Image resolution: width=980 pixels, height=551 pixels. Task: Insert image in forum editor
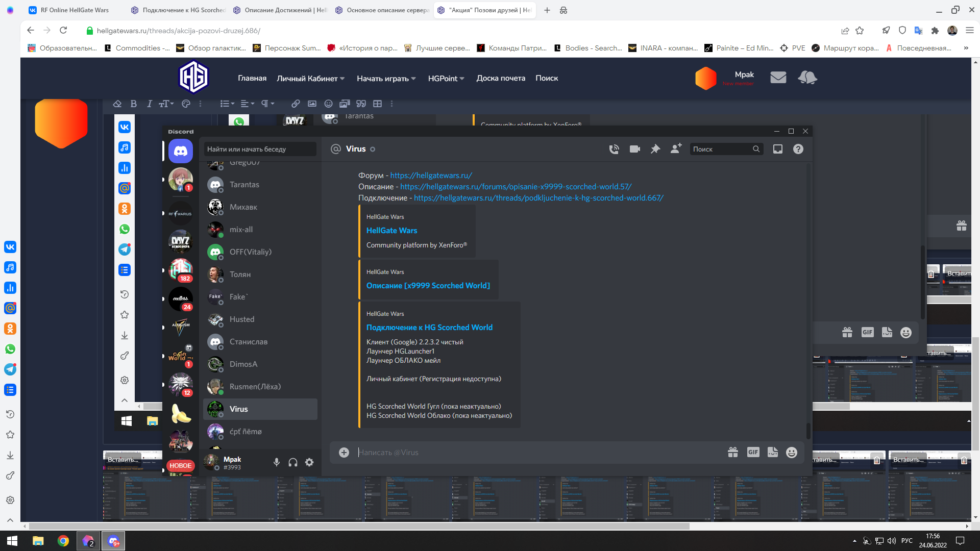312,104
